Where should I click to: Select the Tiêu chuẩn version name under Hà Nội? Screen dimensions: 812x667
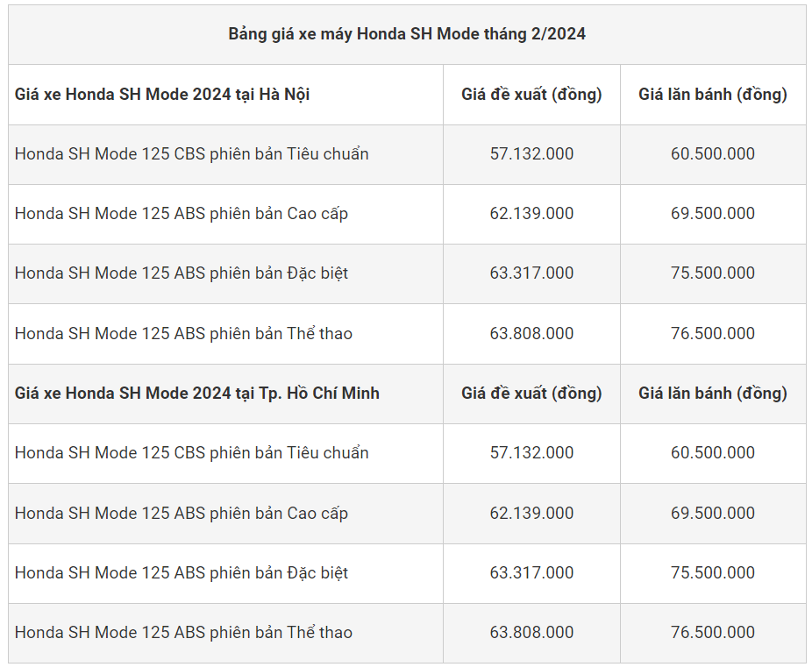point(191,153)
